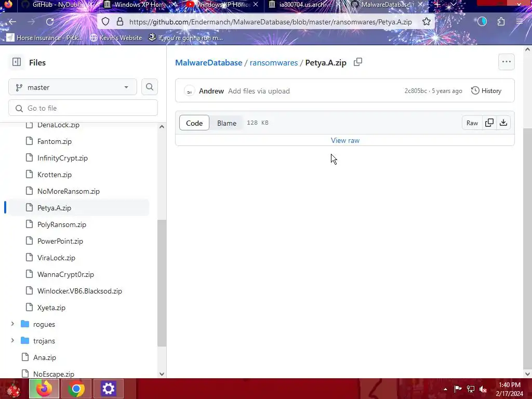Screen dimensions: 532x399
Task: Open a new tab with the plus button
Action: coord(437,4)
